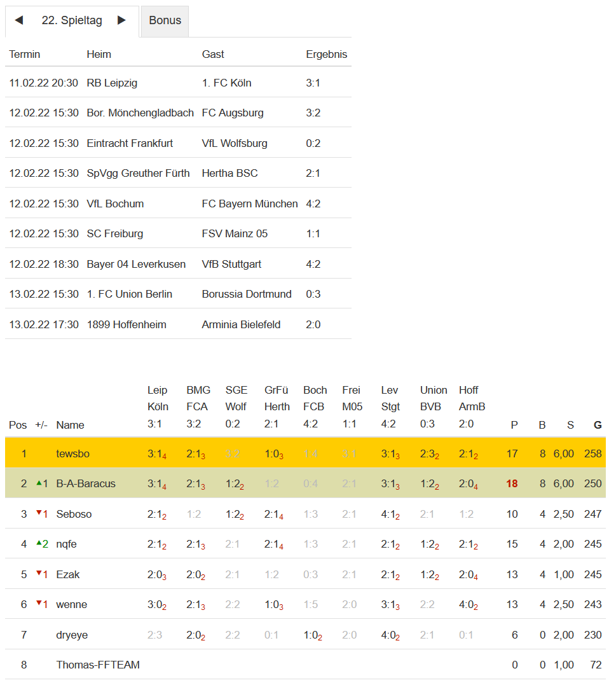This screenshot has width=616, height=685.
Task: Click red down arrow beside Ezak
Action: [39, 574]
